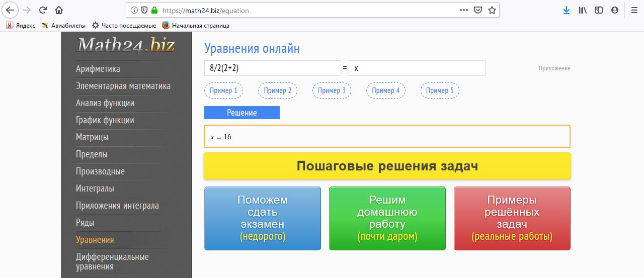Open Интегралы section in sidebar
The width and height of the screenshot is (644, 278).
point(95,189)
